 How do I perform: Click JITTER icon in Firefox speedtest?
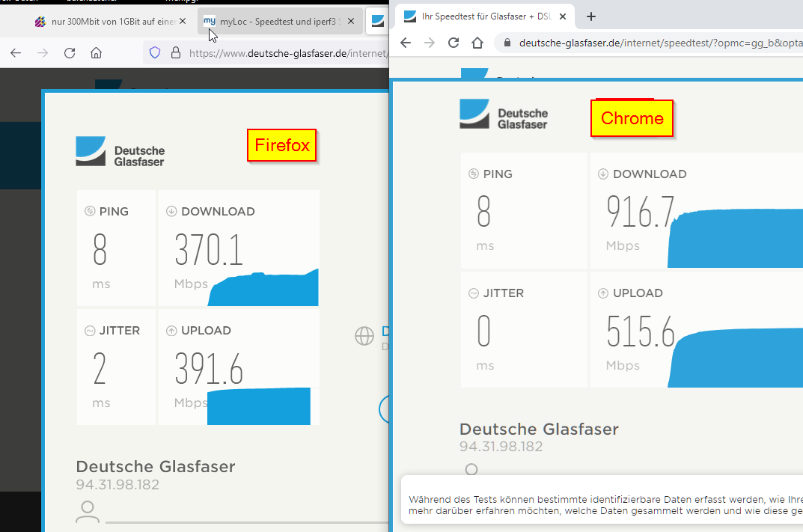(x=90, y=330)
